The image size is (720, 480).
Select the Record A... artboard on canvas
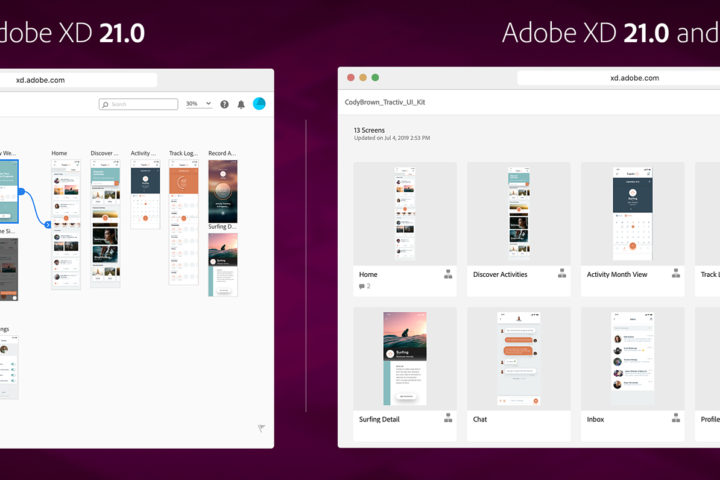pos(223,191)
